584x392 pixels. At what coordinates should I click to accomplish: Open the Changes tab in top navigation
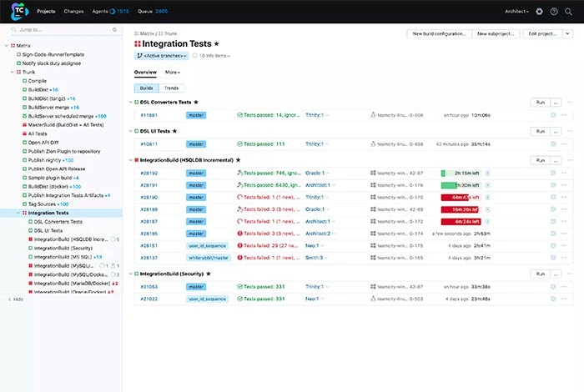point(73,12)
